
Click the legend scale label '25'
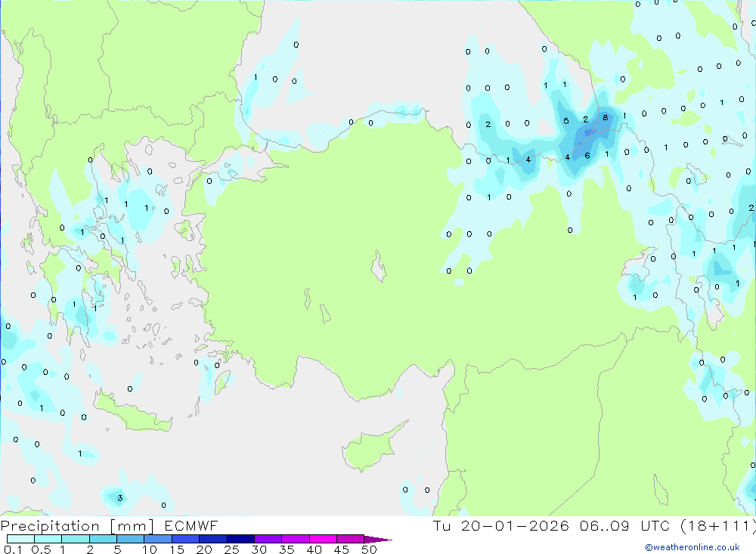click(x=231, y=549)
